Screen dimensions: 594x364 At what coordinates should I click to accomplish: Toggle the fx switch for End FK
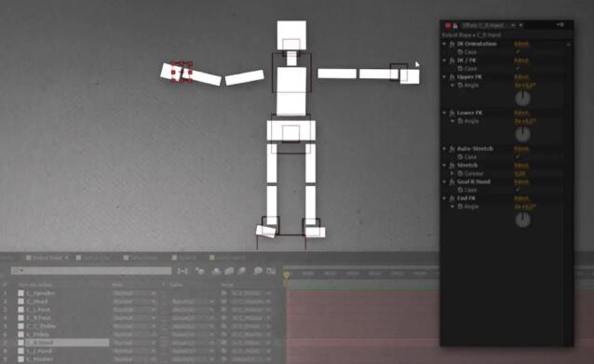452,198
